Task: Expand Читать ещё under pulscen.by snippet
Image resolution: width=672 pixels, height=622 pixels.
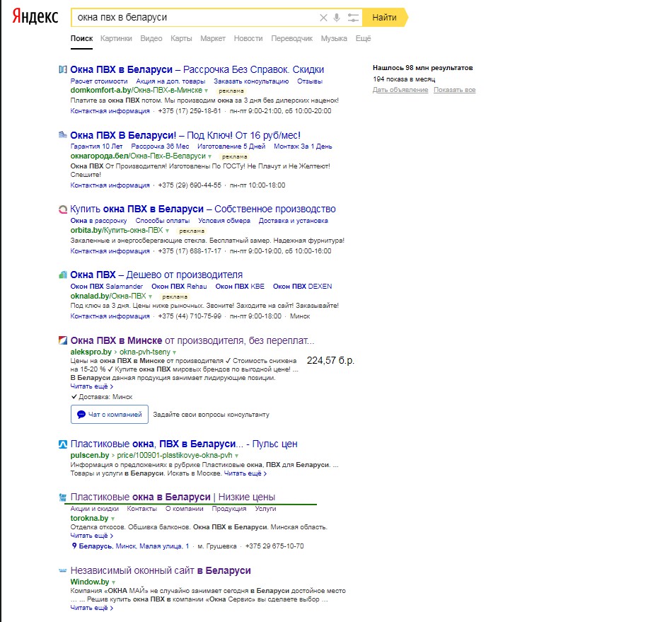Action: tap(245, 473)
